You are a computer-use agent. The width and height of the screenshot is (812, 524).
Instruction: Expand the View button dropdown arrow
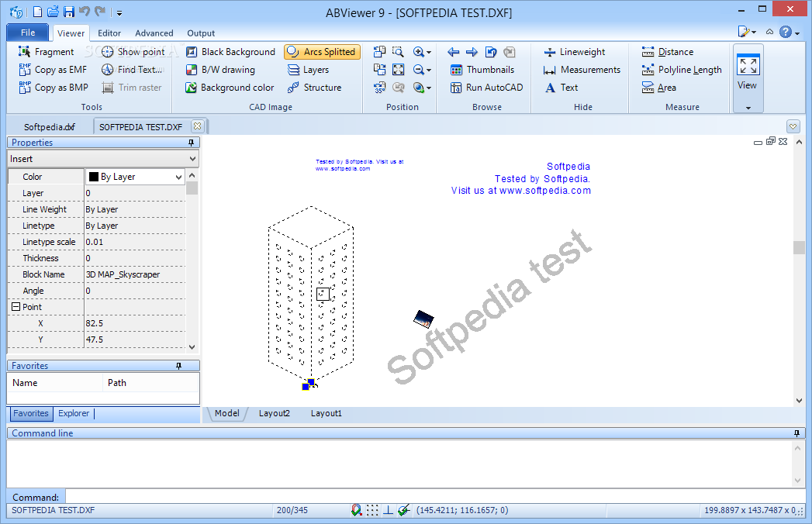pyautogui.click(x=748, y=108)
